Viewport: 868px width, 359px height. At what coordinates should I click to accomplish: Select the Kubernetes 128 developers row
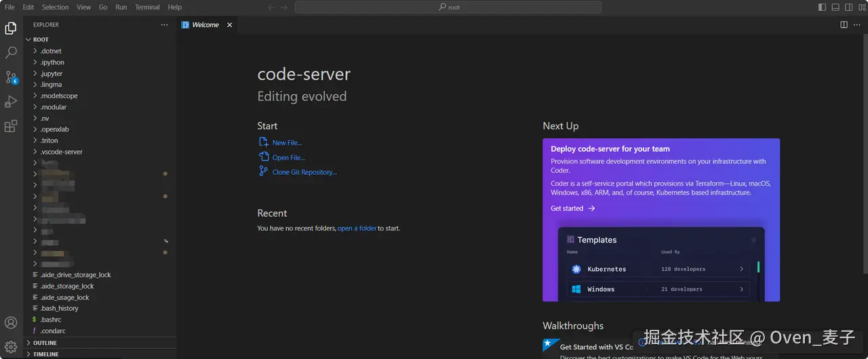658,269
